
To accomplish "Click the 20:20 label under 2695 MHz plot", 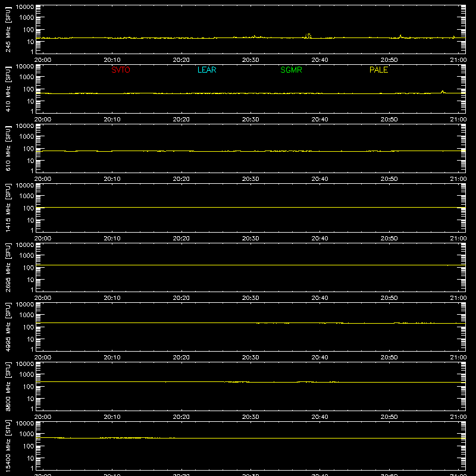I will (x=181, y=298).
